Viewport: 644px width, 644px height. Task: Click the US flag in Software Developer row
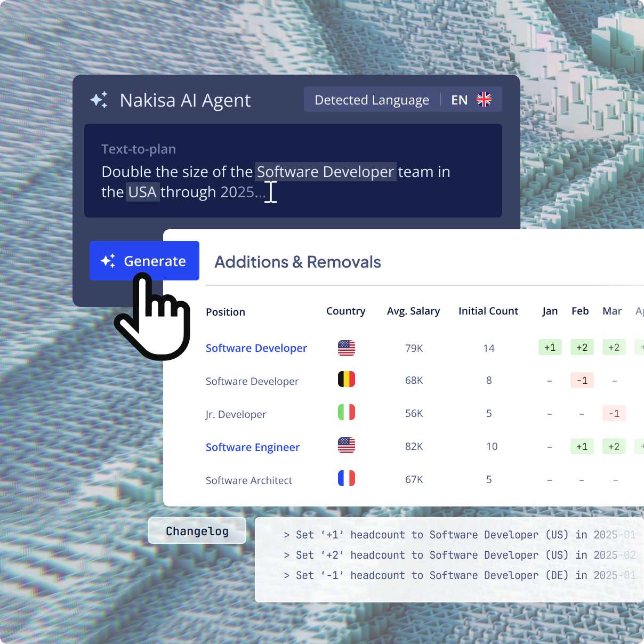[x=347, y=348]
